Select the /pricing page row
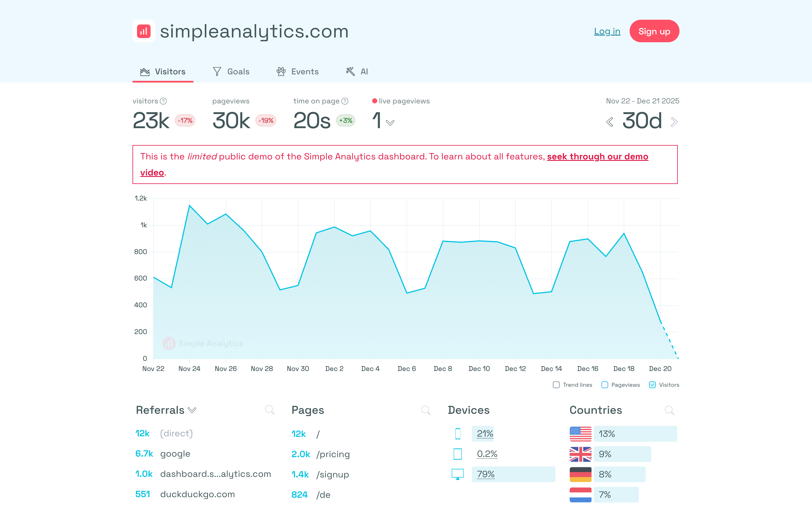The image size is (812, 507). (x=332, y=454)
